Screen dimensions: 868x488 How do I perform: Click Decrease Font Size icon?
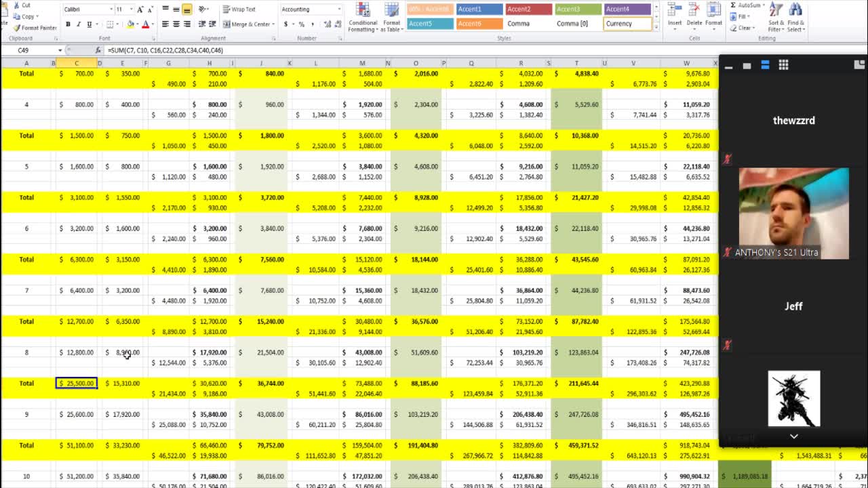click(x=150, y=9)
